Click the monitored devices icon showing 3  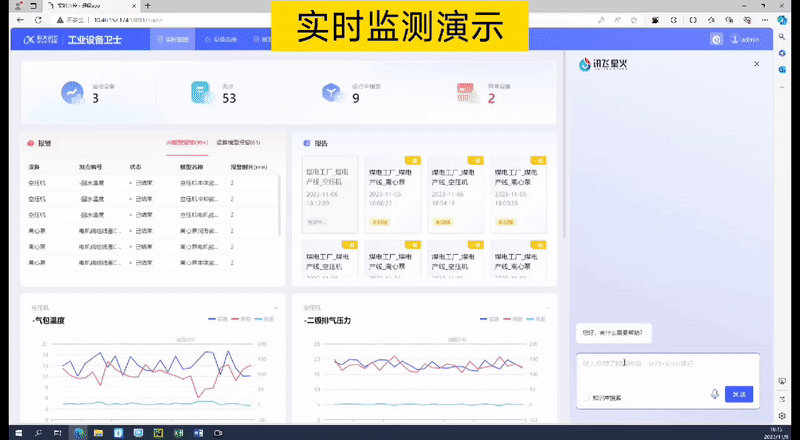72,93
